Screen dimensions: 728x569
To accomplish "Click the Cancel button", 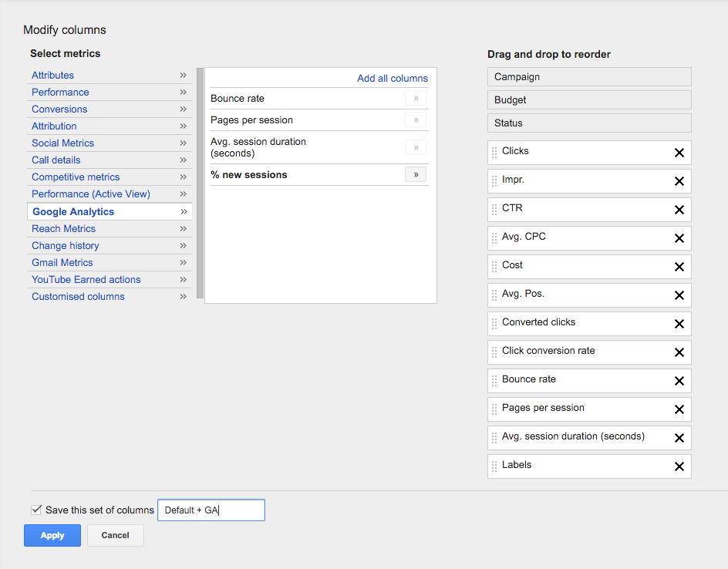I will tap(115, 536).
